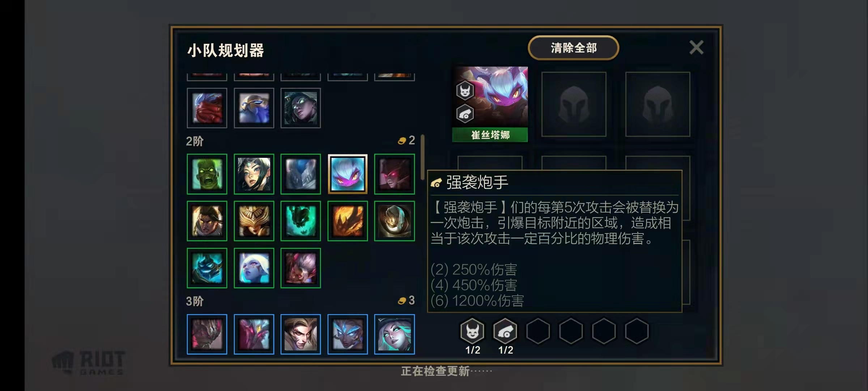The height and width of the screenshot is (391, 868).
Task: Close the 小队规划器 team planner window
Action: 696,47
